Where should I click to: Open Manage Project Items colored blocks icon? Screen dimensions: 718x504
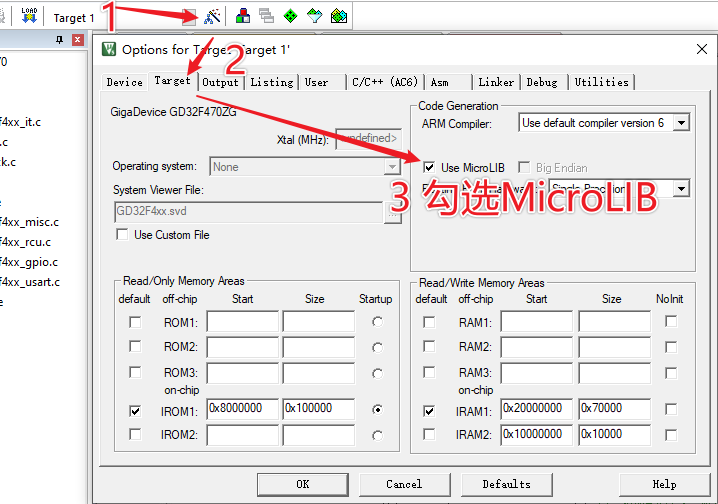point(243,16)
